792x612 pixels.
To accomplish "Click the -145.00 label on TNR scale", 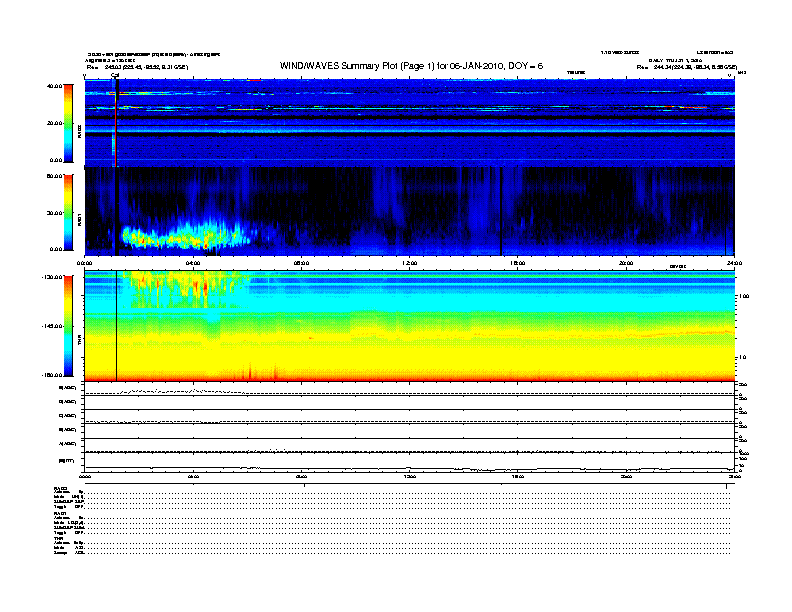I will [53, 326].
